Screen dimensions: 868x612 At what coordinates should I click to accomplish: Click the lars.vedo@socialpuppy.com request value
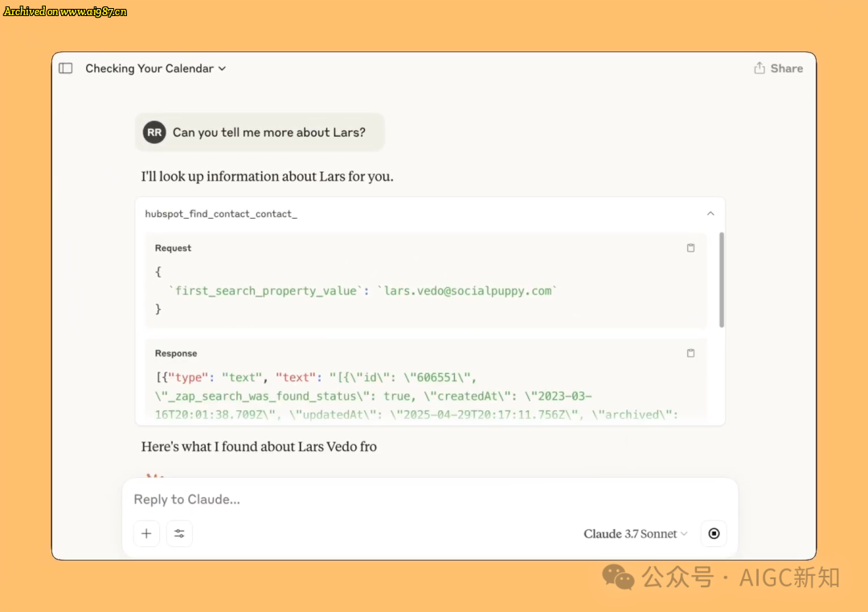click(x=467, y=291)
